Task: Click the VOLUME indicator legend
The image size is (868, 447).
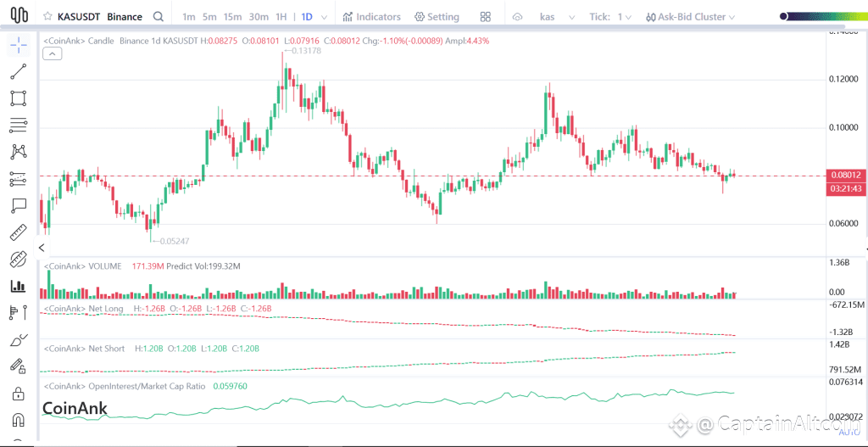Action: [x=82, y=266]
